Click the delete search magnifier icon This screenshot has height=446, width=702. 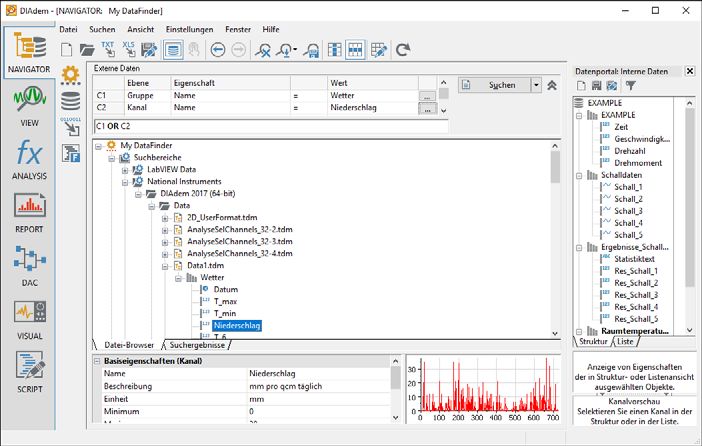(263, 50)
